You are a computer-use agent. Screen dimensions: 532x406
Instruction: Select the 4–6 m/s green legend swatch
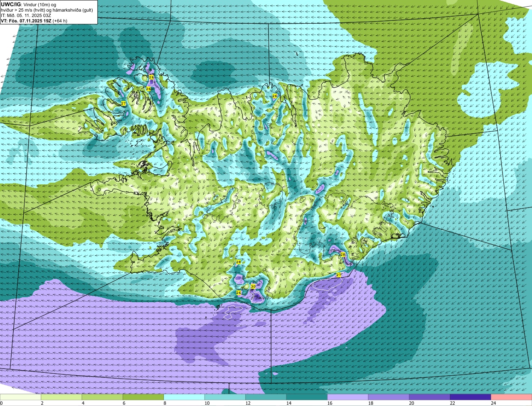[x=102, y=397]
